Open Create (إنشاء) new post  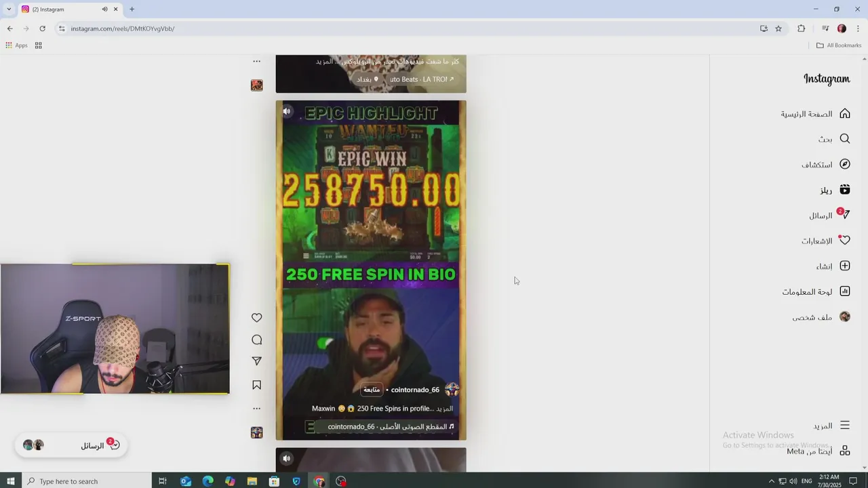(x=833, y=266)
